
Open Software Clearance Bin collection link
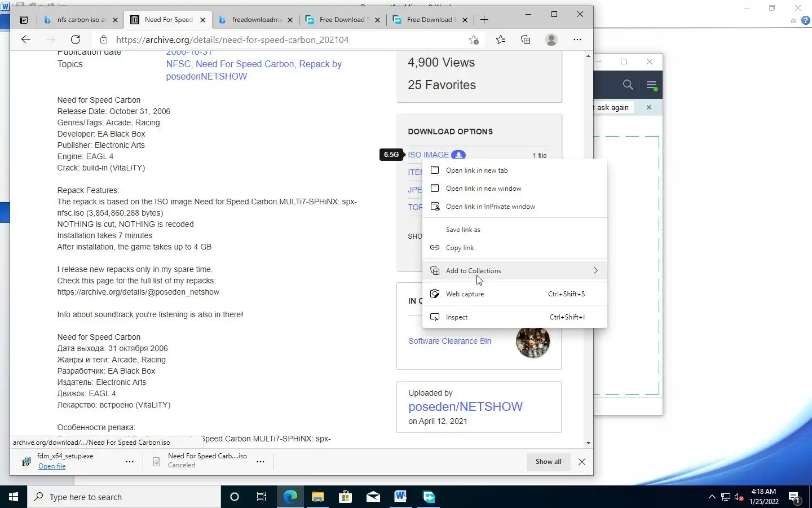click(x=449, y=341)
